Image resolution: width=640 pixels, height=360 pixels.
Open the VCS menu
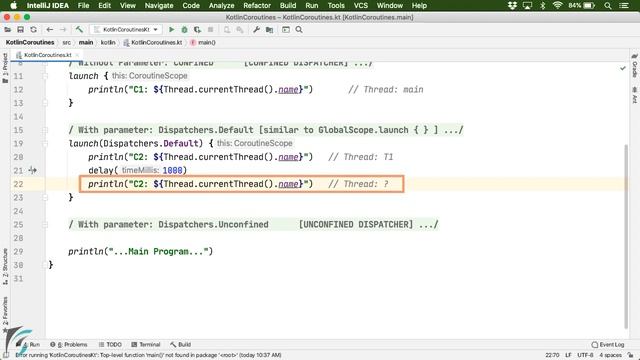[361, 6]
